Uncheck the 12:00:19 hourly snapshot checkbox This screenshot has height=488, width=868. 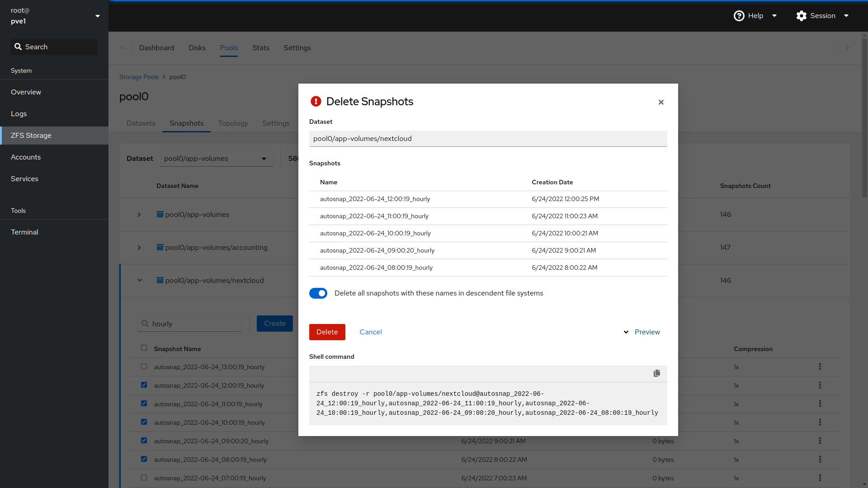[144, 385]
